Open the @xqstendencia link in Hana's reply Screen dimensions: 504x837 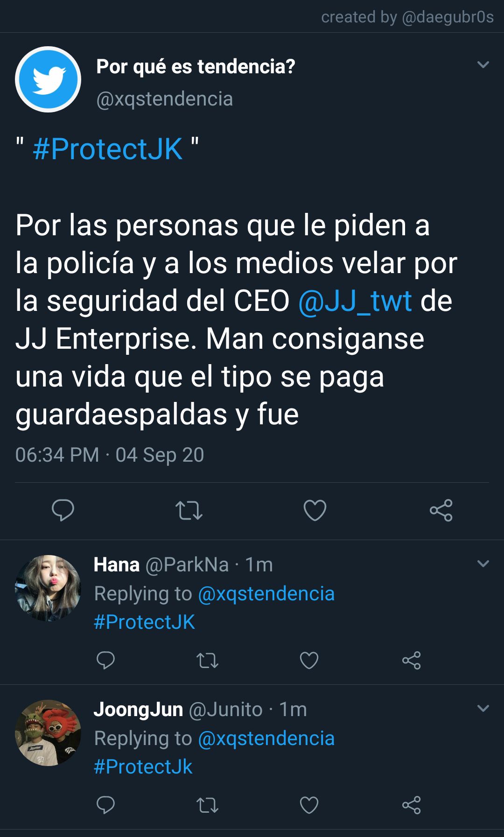click(x=266, y=594)
